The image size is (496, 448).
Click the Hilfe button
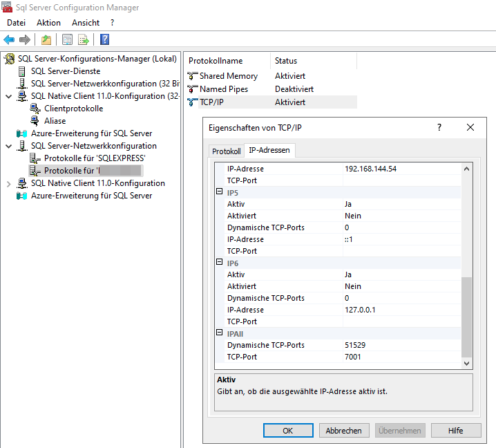[x=456, y=431]
